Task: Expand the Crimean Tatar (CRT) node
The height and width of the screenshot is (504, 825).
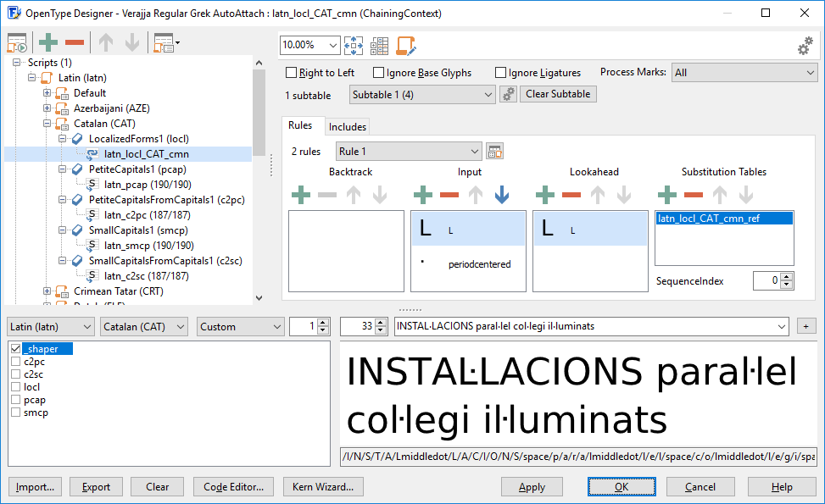Action: coord(47,291)
